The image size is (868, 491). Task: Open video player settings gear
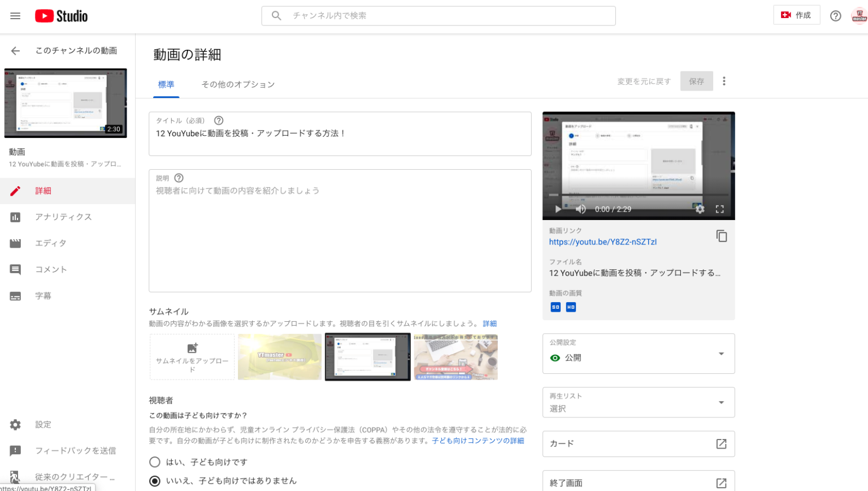tap(700, 209)
